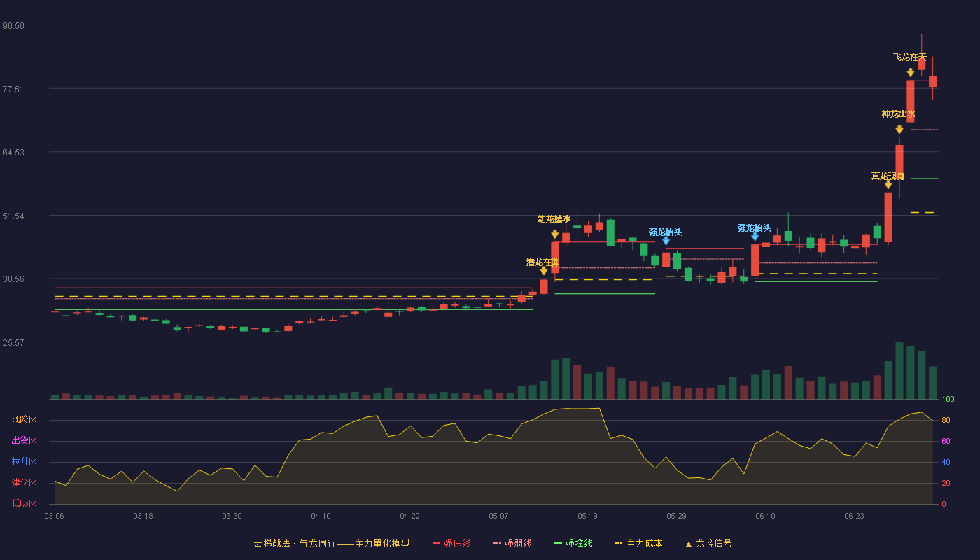Viewport: 980px width, 560px height.
Task: Click the red 20 indicator scale value
Action: (946, 483)
